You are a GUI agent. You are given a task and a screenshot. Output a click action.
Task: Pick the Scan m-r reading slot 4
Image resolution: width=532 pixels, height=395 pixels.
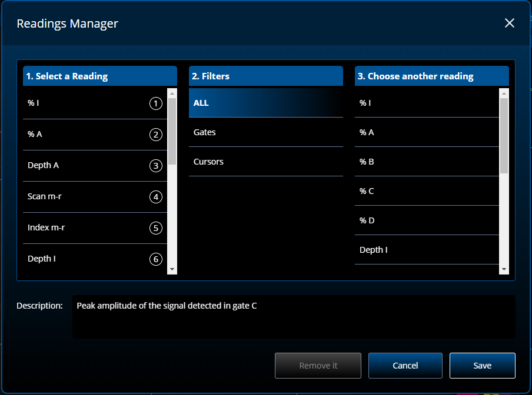point(94,197)
